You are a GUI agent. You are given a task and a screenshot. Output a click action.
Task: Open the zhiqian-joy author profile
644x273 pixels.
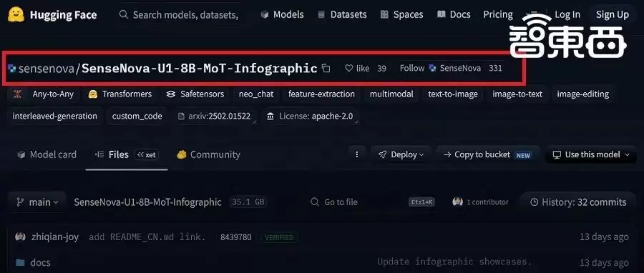click(55, 237)
